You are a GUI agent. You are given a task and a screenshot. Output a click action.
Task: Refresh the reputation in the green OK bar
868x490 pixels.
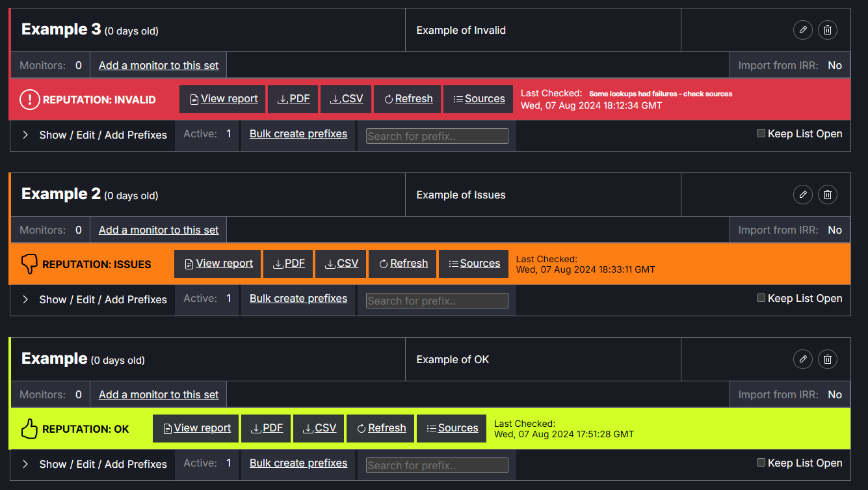point(380,428)
